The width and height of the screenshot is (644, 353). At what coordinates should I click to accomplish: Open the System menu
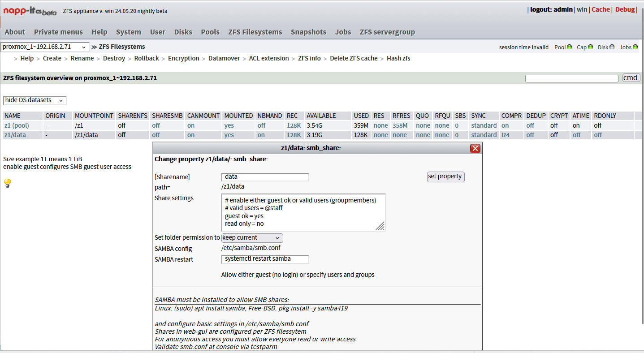129,32
